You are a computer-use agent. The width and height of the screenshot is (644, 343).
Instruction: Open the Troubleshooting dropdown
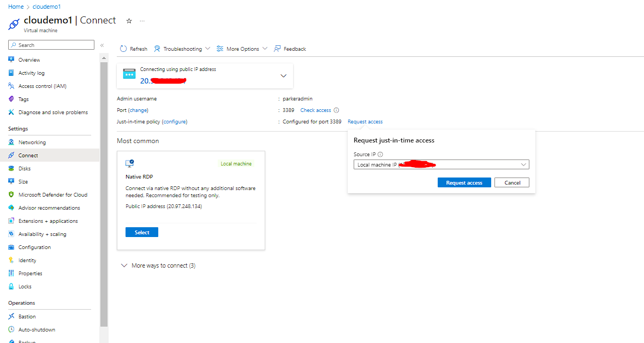coord(182,49)
